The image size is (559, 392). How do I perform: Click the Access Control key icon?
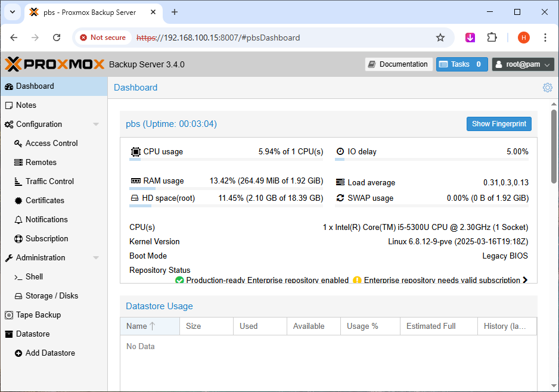coord(18,143)
